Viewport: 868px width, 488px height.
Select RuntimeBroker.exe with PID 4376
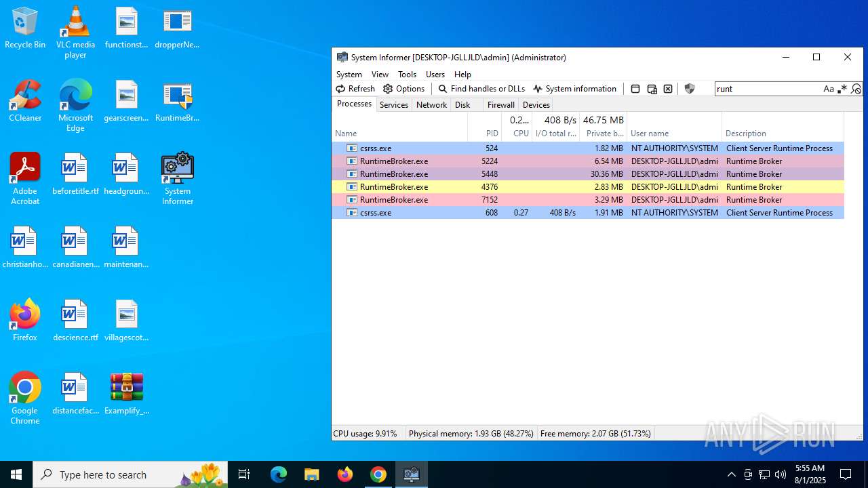click(588, 187)
